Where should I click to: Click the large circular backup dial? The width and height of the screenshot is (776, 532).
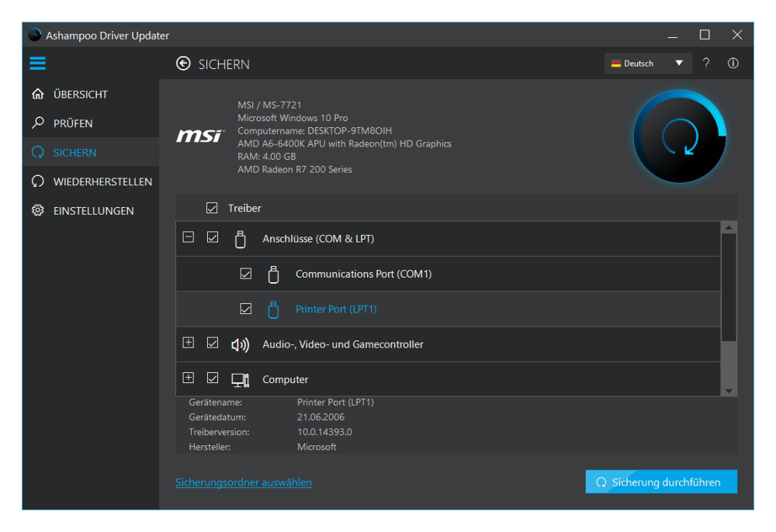(680, 137)
